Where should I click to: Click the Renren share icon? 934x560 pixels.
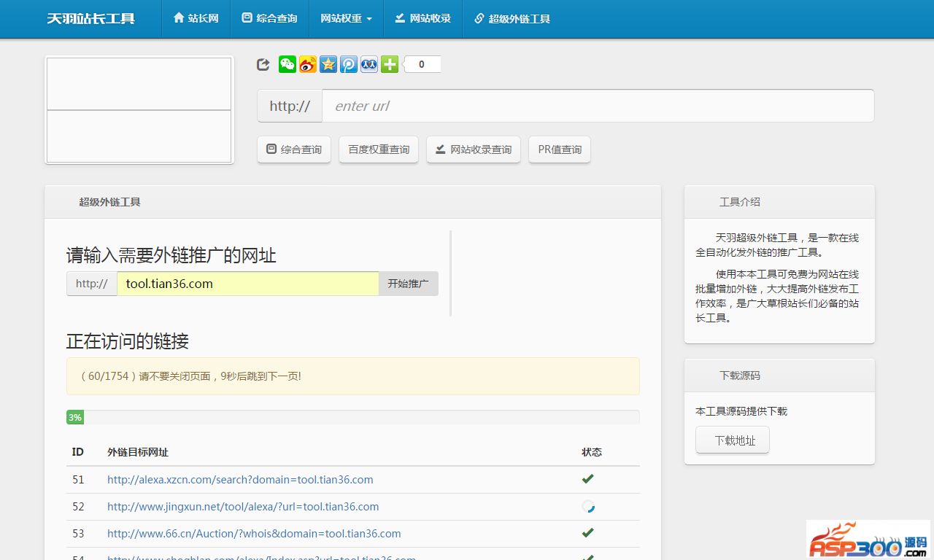(x=369, y=64)
